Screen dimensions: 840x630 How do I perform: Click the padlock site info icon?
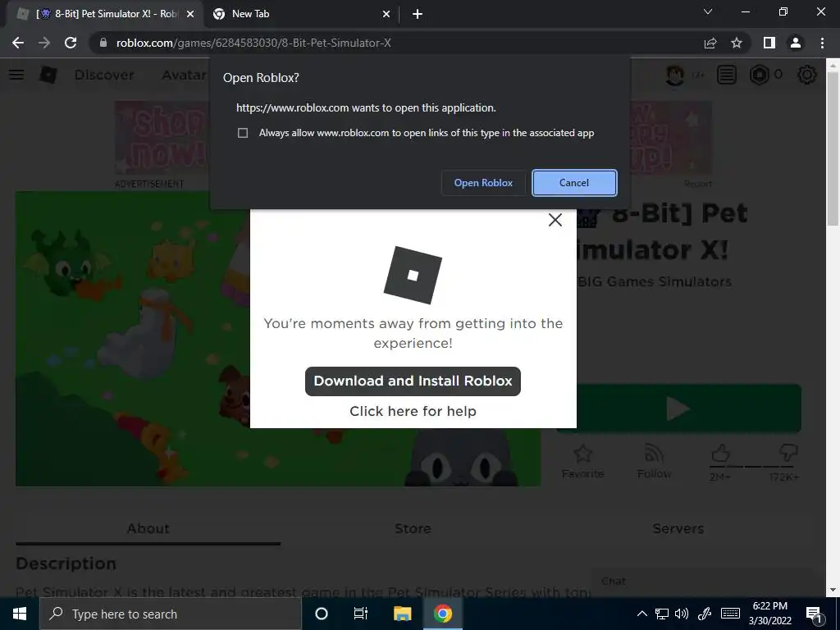(x=103, y=43)
